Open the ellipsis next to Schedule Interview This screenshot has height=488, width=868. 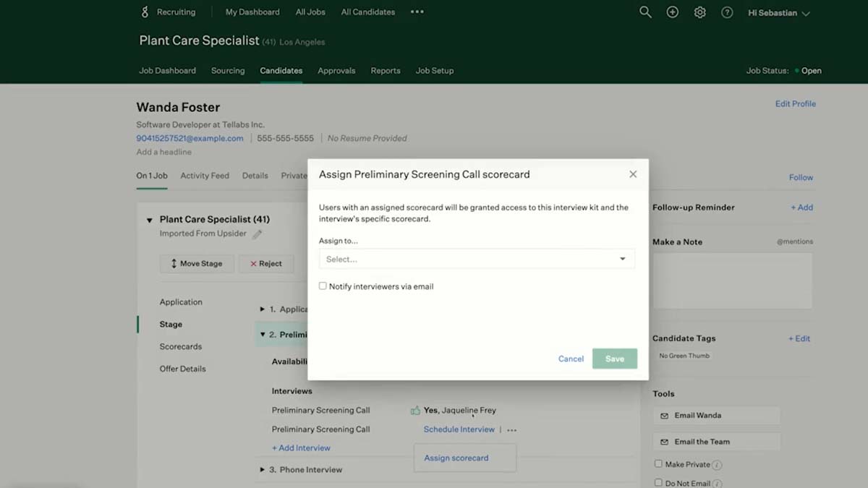click(512, 430)
